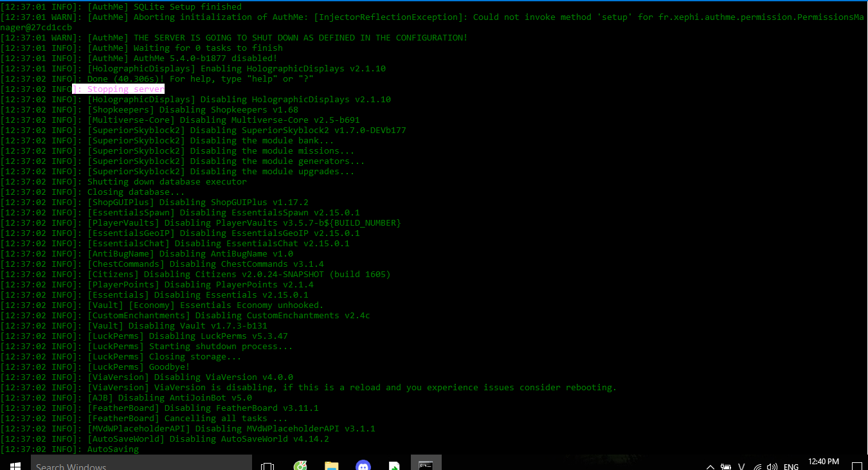
Task: Open Discord from the taskbar
Action: [363, 465]
